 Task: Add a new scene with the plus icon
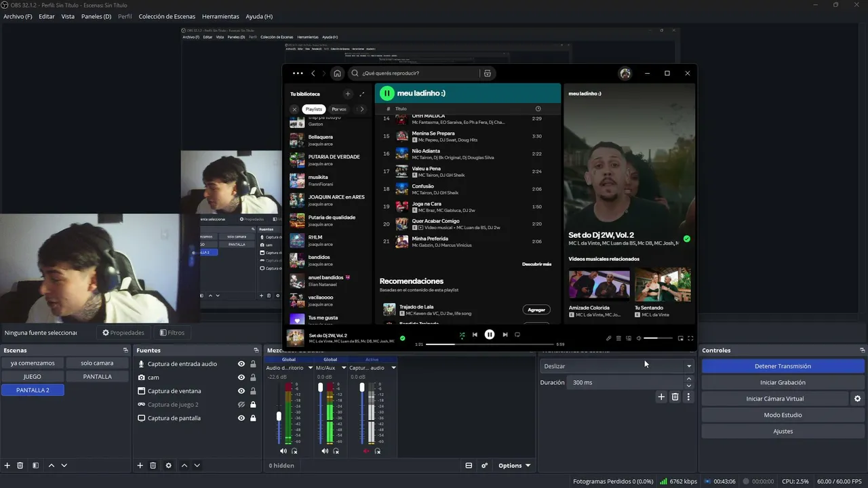[7, 466]
